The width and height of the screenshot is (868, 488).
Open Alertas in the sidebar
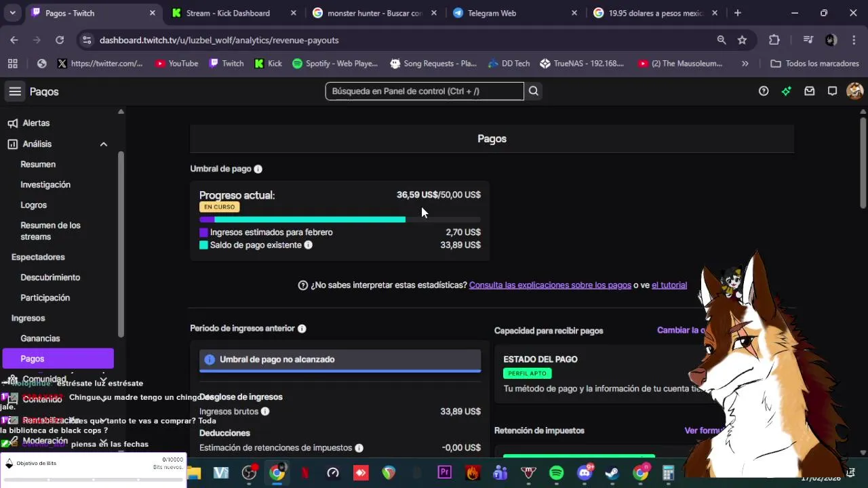[x=36, y=123]
